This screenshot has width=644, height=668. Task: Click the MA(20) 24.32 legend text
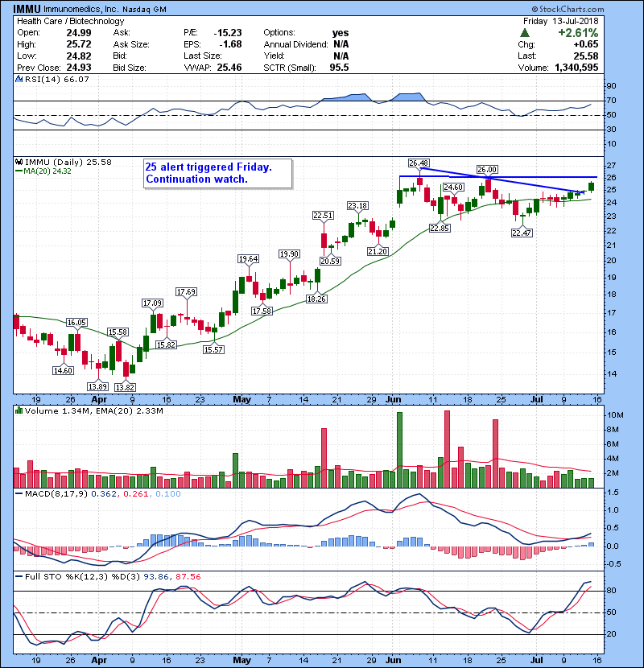(47, 171)
